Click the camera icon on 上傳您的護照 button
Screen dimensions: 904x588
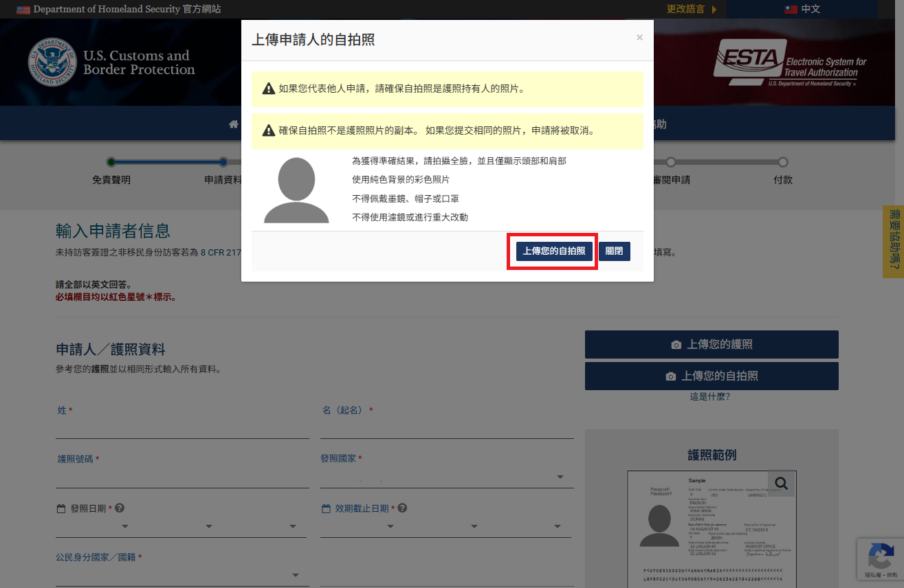(x=676, y=344)
